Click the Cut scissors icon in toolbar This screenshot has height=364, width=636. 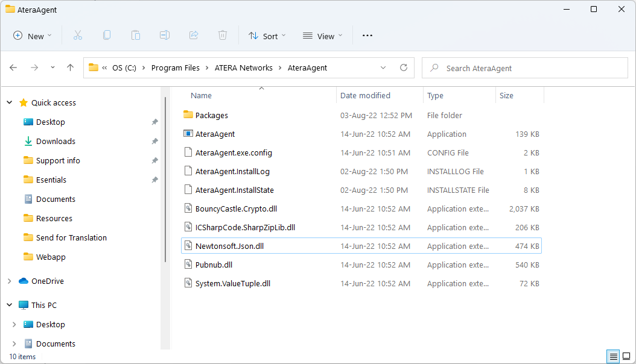[77, 36]
